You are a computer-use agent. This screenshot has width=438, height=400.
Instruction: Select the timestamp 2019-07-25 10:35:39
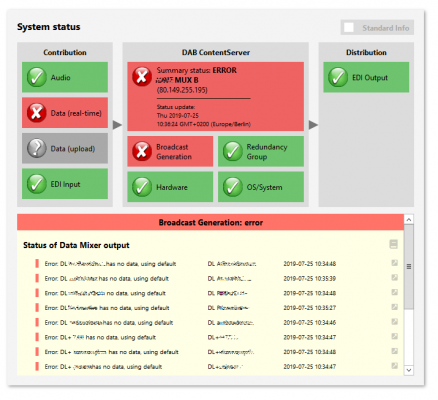(310, 278)
